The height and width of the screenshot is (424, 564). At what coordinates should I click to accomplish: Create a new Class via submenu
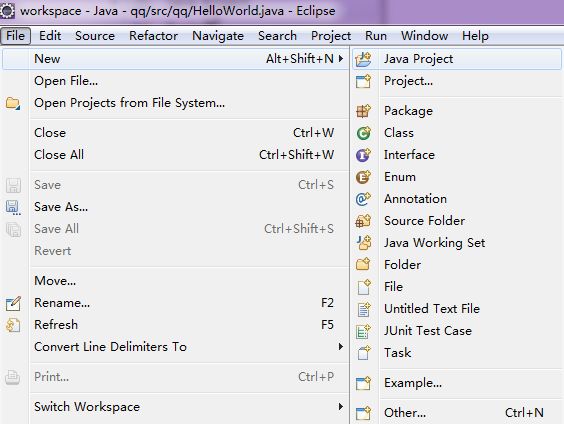coord(457,133)
